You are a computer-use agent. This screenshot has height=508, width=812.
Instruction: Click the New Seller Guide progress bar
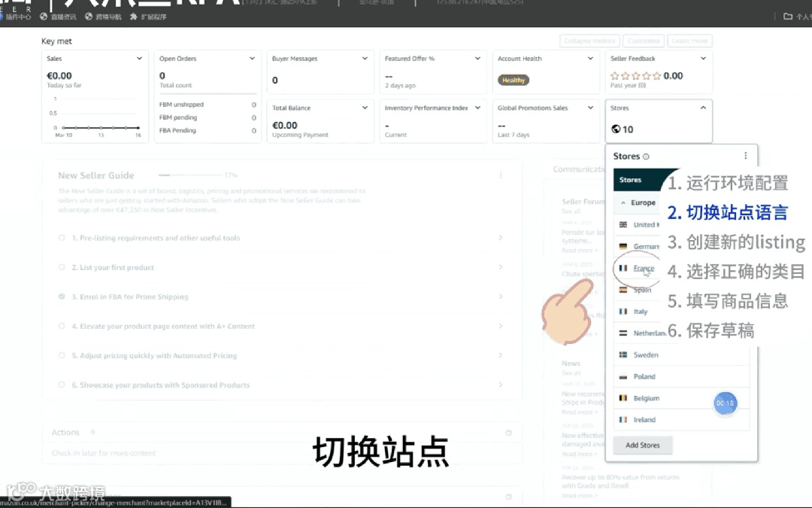point(190,175)
